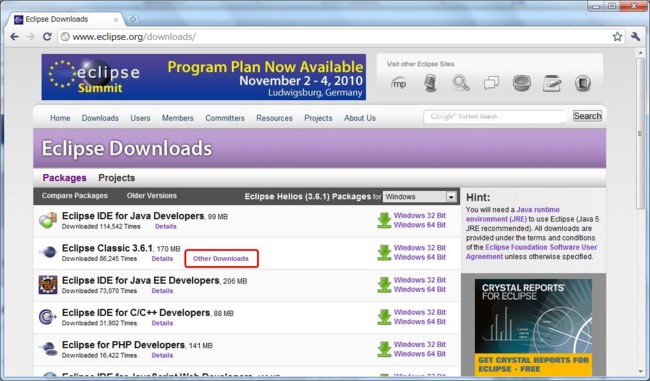Open the notepad with pencil site icon

click(x=552, y=83)
